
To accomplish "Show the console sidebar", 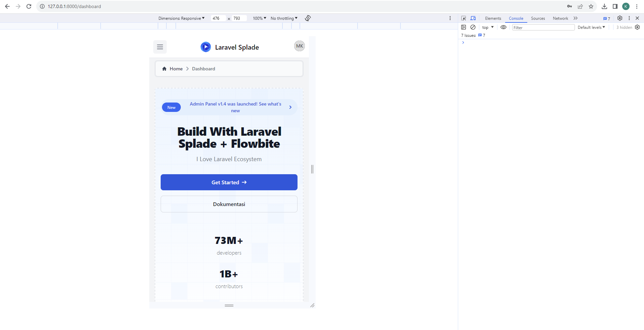I will point(464,27).
